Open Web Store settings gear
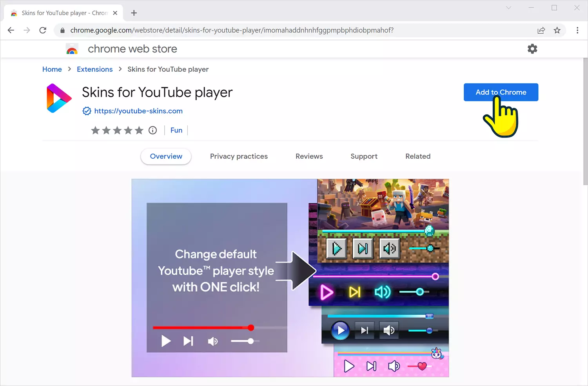Viewport: 588px width, 386px height. pos(532,49)
